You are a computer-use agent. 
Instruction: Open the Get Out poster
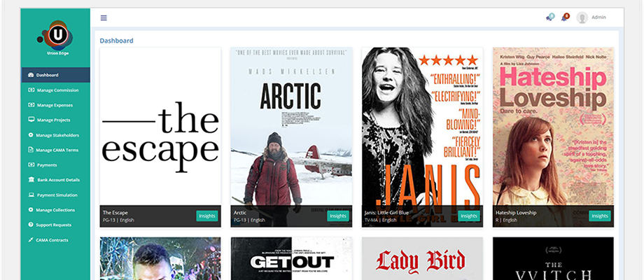pyautogui.click(x=291, y=259)
